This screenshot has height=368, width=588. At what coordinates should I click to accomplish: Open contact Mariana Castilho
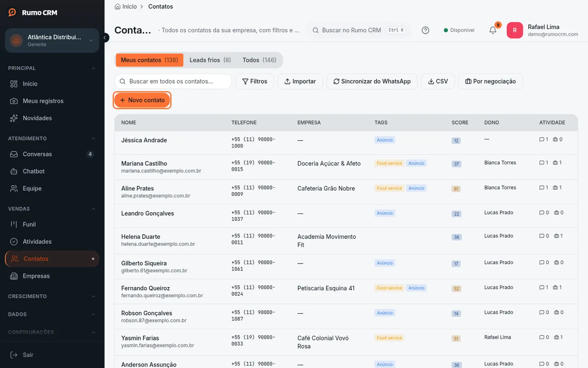(x=144, y=163)
